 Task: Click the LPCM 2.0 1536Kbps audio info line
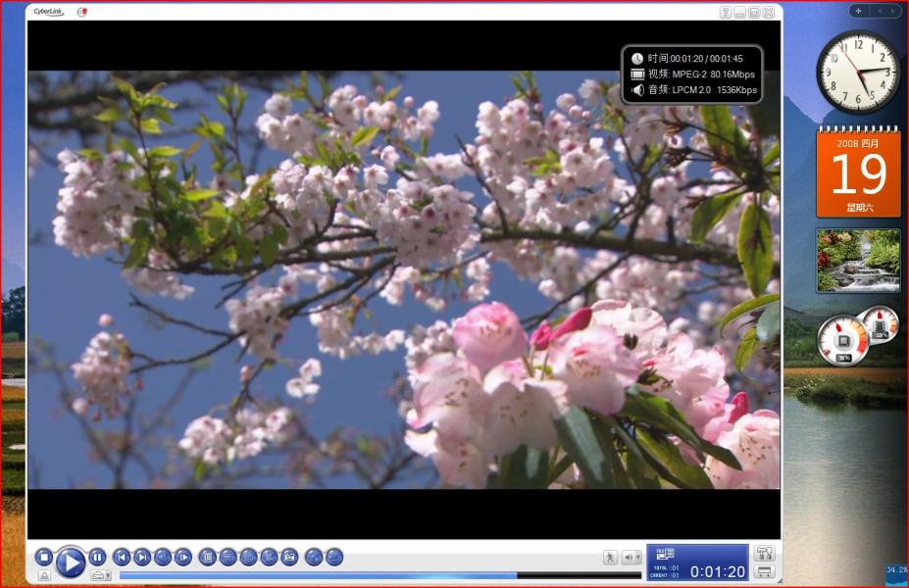click(694, 90)
